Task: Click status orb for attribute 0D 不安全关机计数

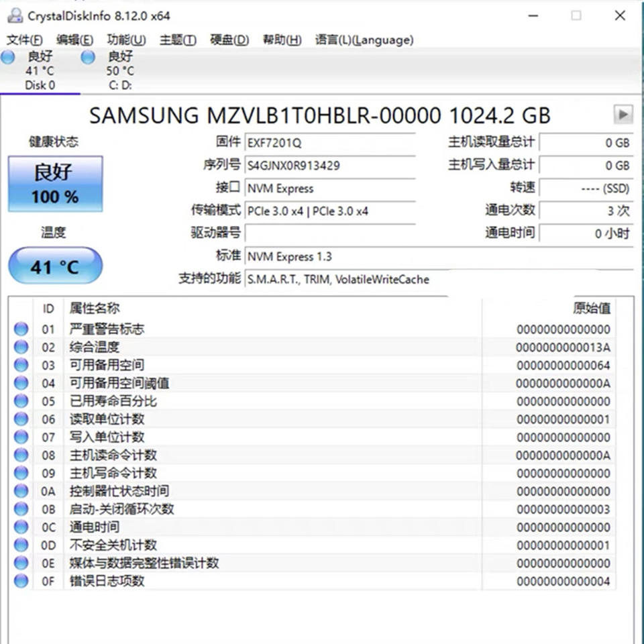Action: pyautogui.click(x=21, y=545)
